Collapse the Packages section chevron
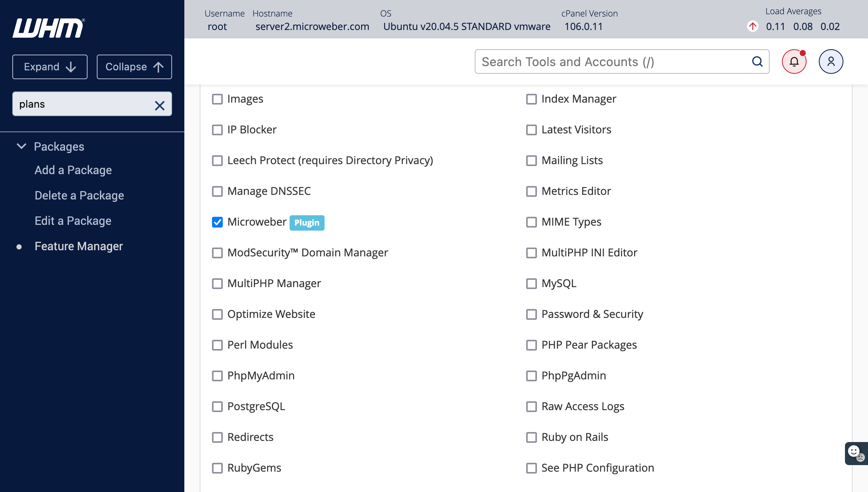868x492 pixels. click(22, 146)
